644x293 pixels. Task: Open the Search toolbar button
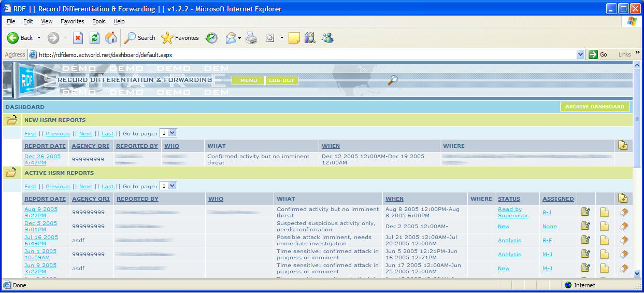click(140, 38)
